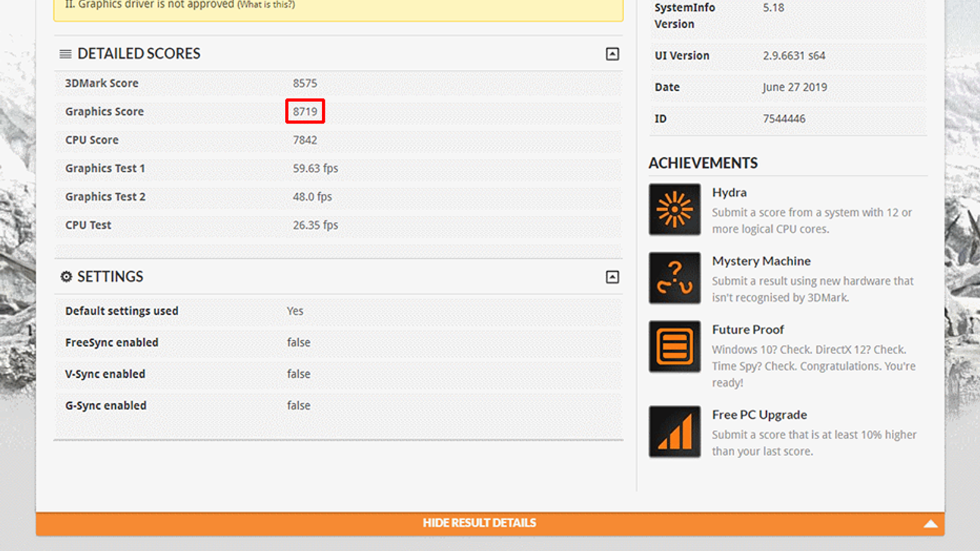Image resolution: width=980 pixels, height=551 pixels.
Task: Click the Graphics Test 1 value 59.63 fps
Action: pyautogui.click(x=315, y=168)
